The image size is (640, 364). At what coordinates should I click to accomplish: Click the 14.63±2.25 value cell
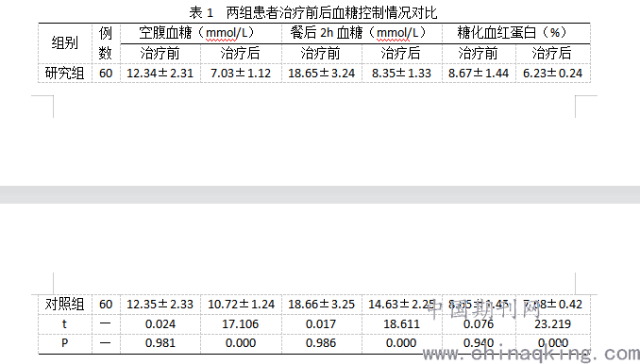click(x=401, y=304)
